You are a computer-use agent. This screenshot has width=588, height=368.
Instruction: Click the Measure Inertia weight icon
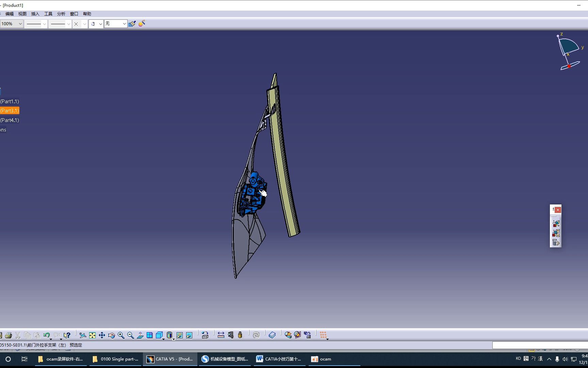point(240,335)
